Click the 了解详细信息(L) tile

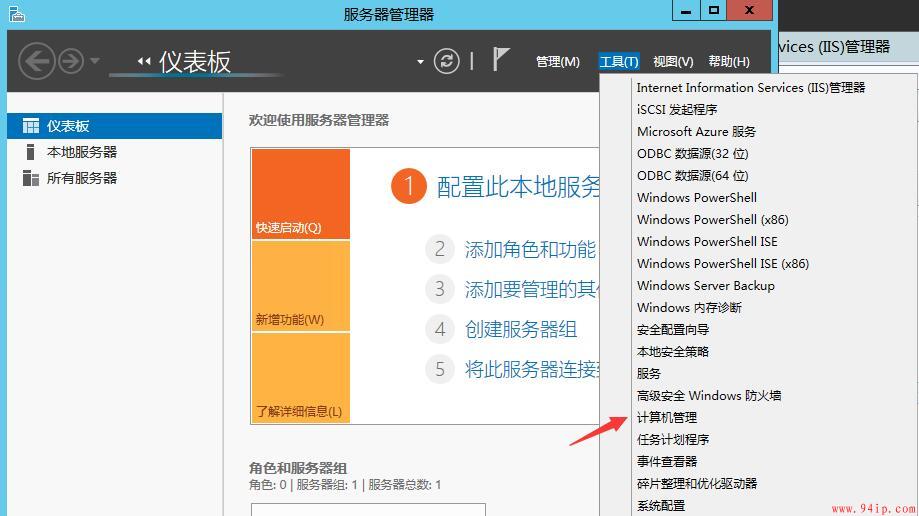coord(301,378)
